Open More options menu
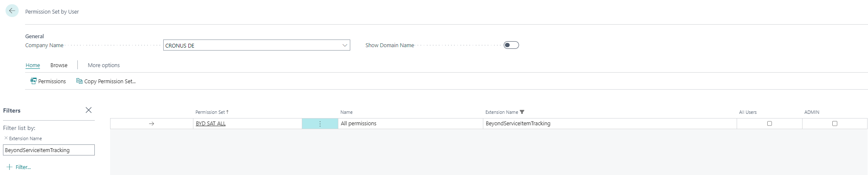 coord(104,65)
